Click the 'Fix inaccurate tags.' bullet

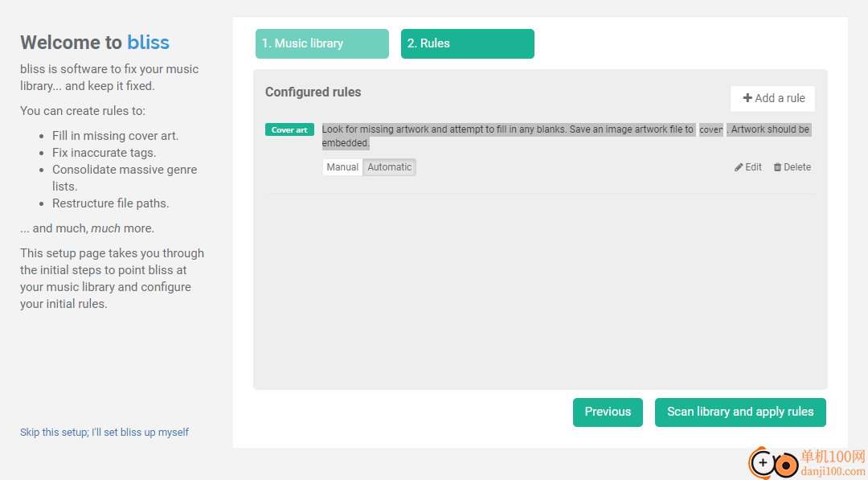pos(104,152)
